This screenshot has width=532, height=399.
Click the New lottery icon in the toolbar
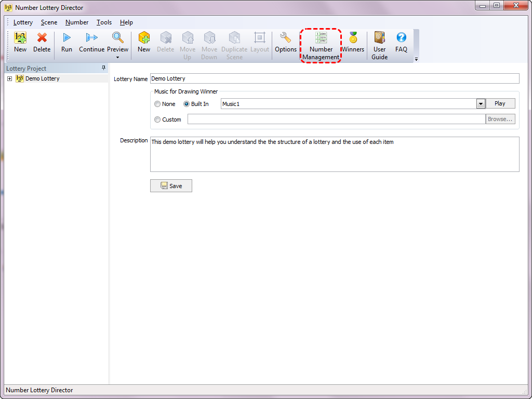(x=20, y=38)
